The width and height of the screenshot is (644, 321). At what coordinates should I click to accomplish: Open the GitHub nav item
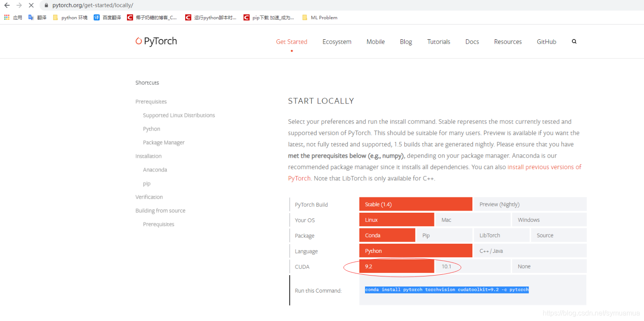click(546, 41)
